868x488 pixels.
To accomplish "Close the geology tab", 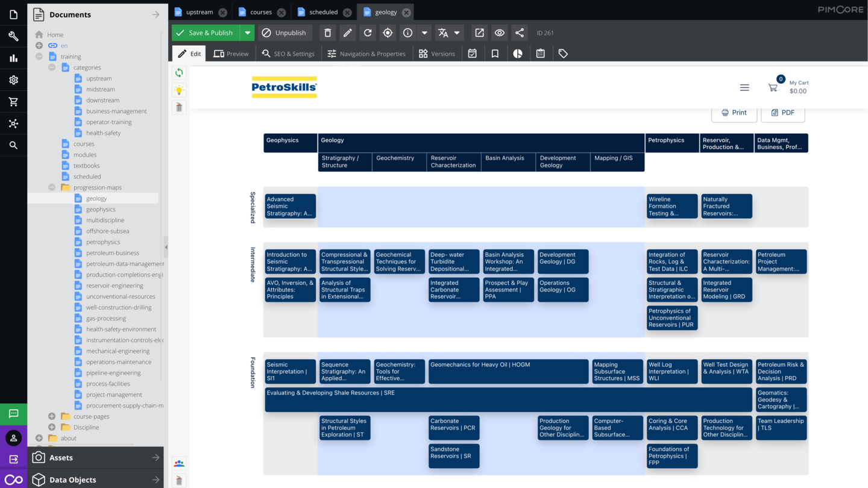I will coord(406,12).
